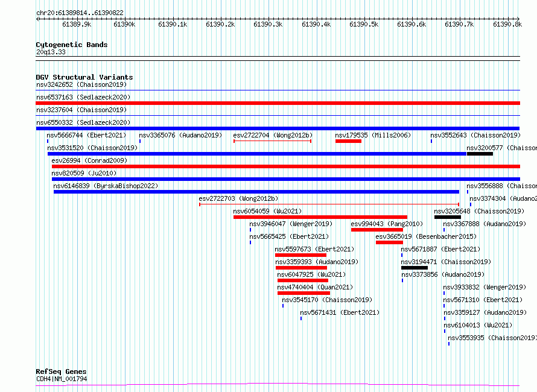Open variant nsv5597673 (Ebert2021) label
Screen dimensions: 537x392
click(314, 249)
